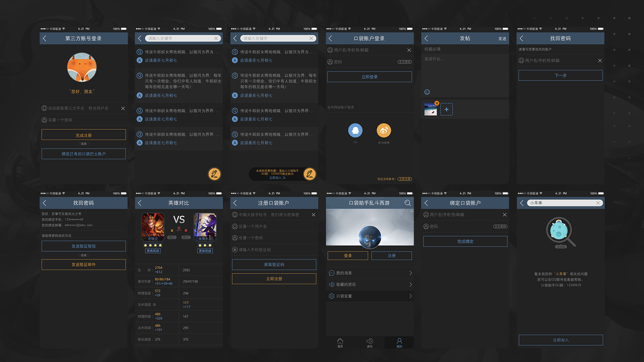
Task: Tap the 发送验证短信 button
Action: (x=83, y=246)
